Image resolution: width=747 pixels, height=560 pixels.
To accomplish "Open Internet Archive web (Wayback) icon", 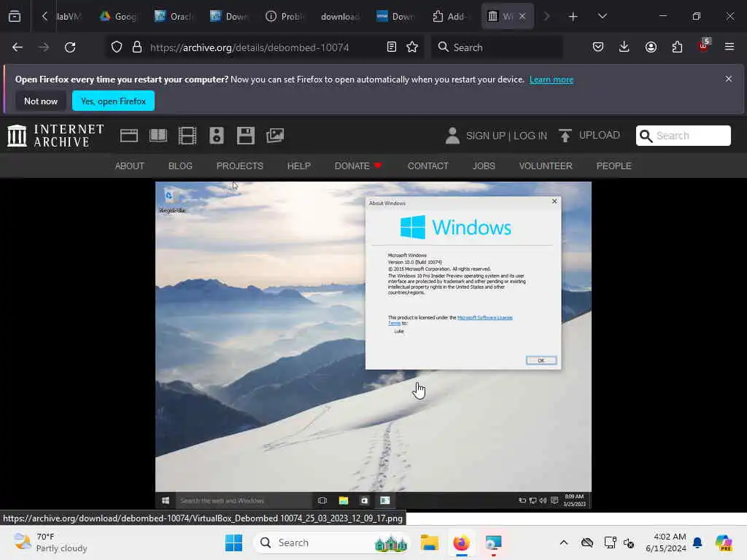I will (x=128, y=136).
